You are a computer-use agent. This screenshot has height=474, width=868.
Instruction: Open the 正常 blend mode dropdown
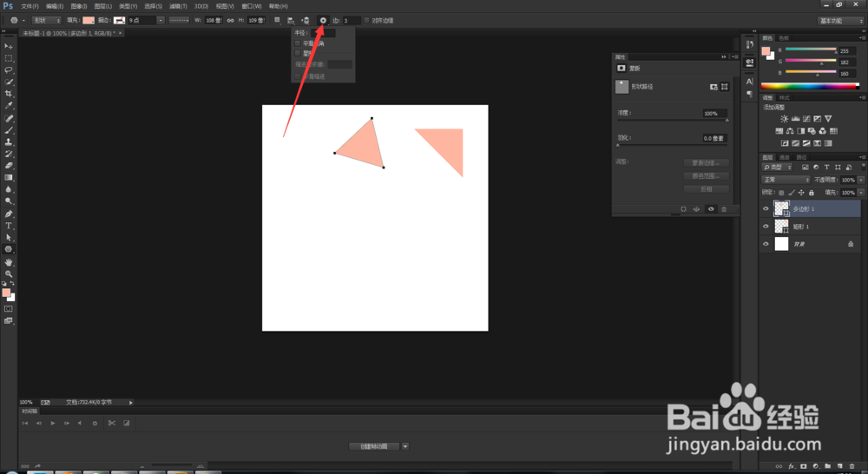(x=786, y=180)
